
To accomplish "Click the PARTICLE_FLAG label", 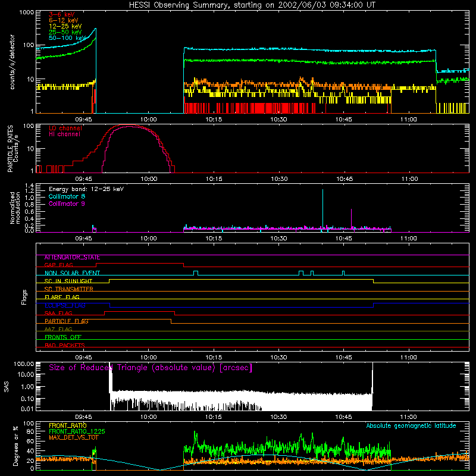I will [x=67, y=321].
